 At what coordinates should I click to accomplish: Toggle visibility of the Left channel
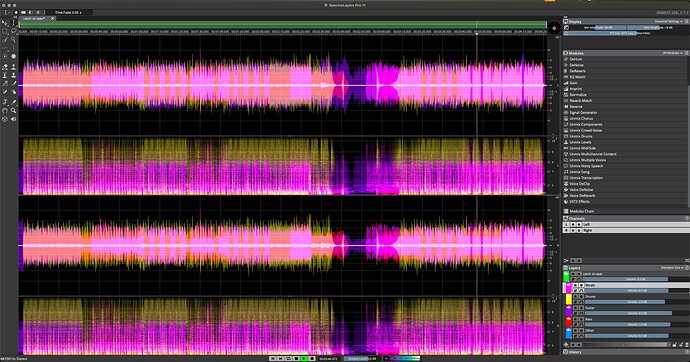pyautogui.click(x=573, y=224)
